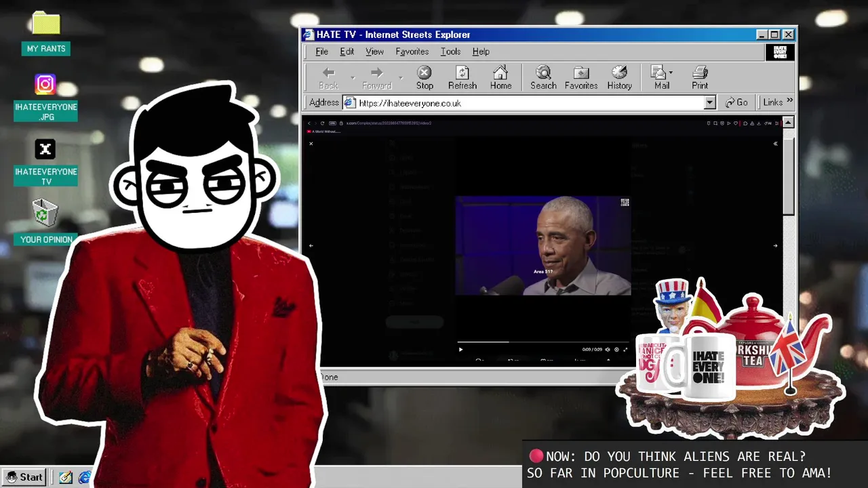Image resolution: width=868 pixels, height=488 pixels.
Task: Open the Favorites menu
Action: (412, 52)
